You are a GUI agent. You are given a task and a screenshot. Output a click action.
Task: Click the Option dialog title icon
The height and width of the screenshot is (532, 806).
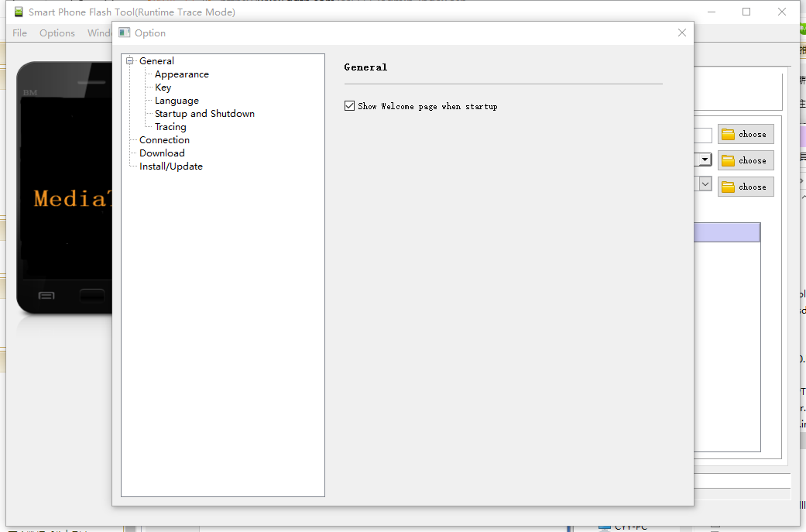click(125, 33)
